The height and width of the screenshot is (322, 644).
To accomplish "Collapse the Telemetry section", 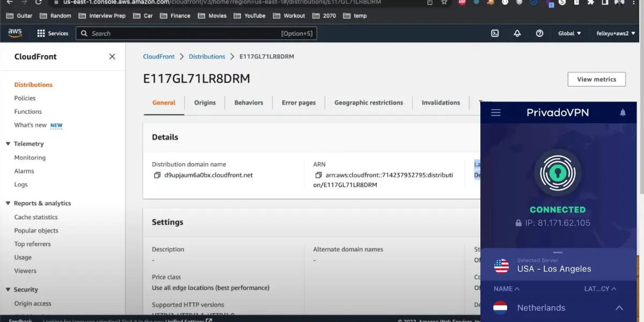I will pos(8,144).
